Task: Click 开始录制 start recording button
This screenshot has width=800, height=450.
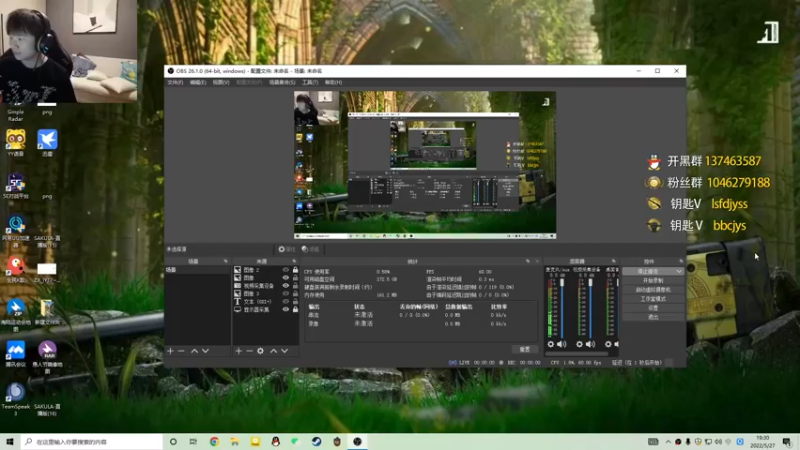Action: (653, 281)
